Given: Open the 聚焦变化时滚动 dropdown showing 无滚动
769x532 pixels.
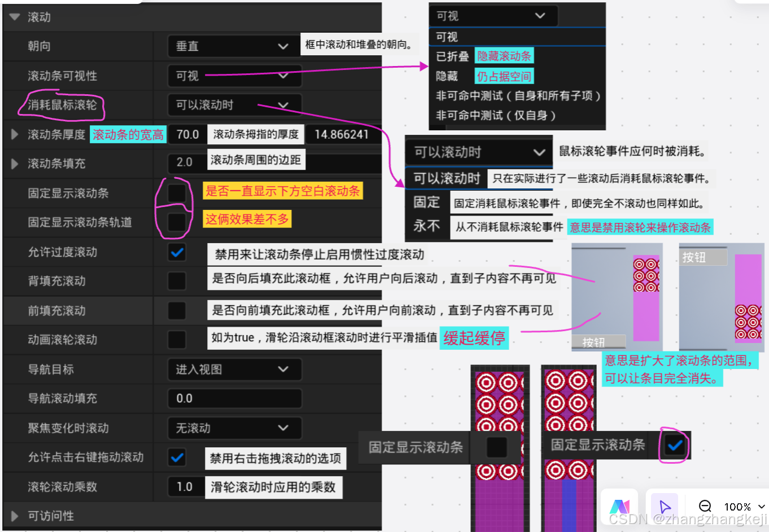Looking at the screenshot, I should pos(233,428).
